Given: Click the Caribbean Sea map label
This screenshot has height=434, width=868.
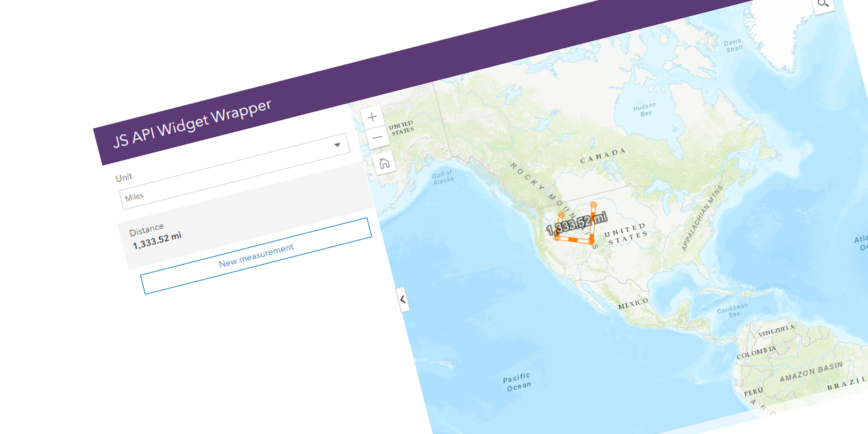Looking at the screenshot, I should click(x=732, y=311).
